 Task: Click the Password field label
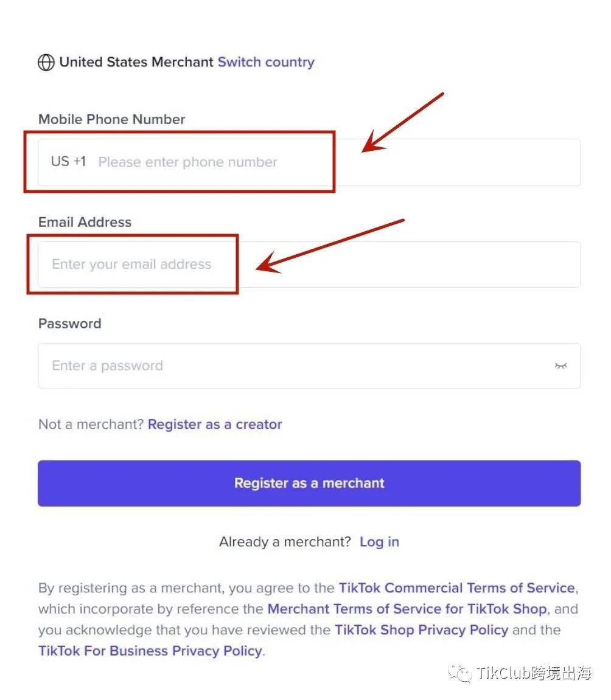tap(69, 324)
